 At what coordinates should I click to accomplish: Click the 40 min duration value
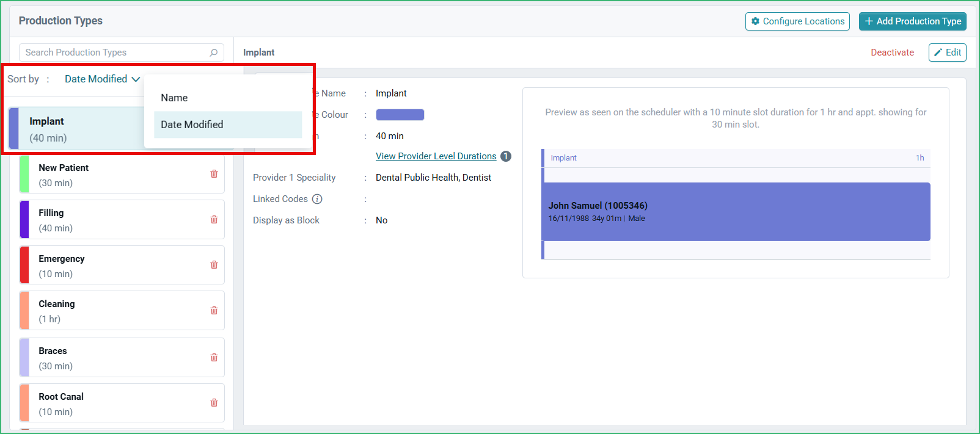click(389, 136)
